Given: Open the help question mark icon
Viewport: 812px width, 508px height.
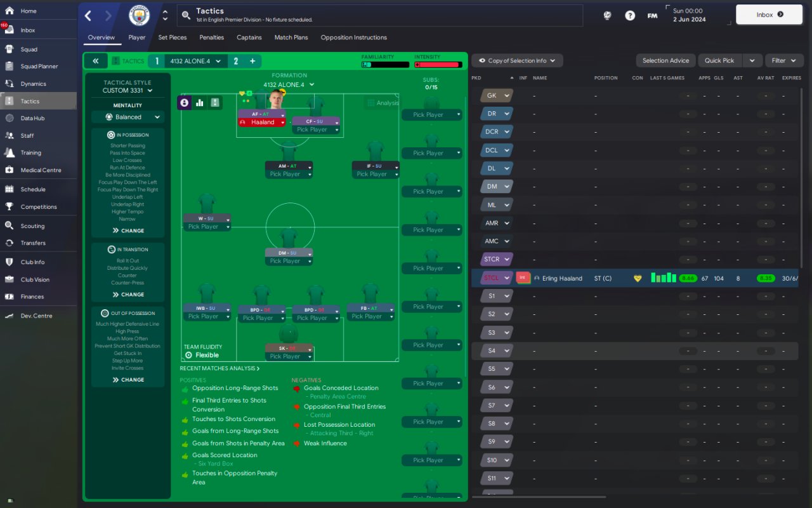Looking at the screenshot, I should pos(630,15).
